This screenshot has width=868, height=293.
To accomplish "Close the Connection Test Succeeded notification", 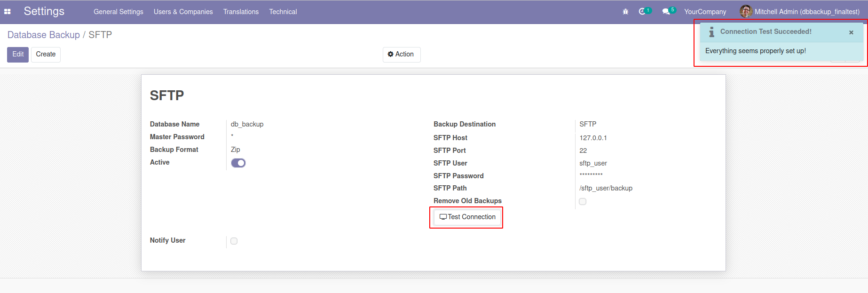I will (851, 32).
